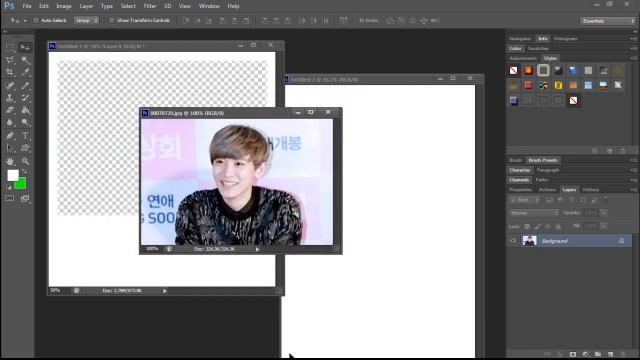The height and width of the screenshot is (360, 640).
Task: Expand status bar arrow in jpg window
Action: [x=258, y=249]
